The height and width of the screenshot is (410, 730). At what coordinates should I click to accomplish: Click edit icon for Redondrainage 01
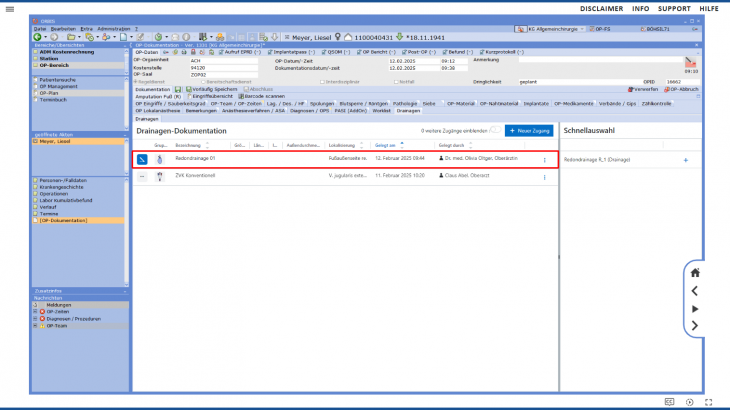(142, 160)
